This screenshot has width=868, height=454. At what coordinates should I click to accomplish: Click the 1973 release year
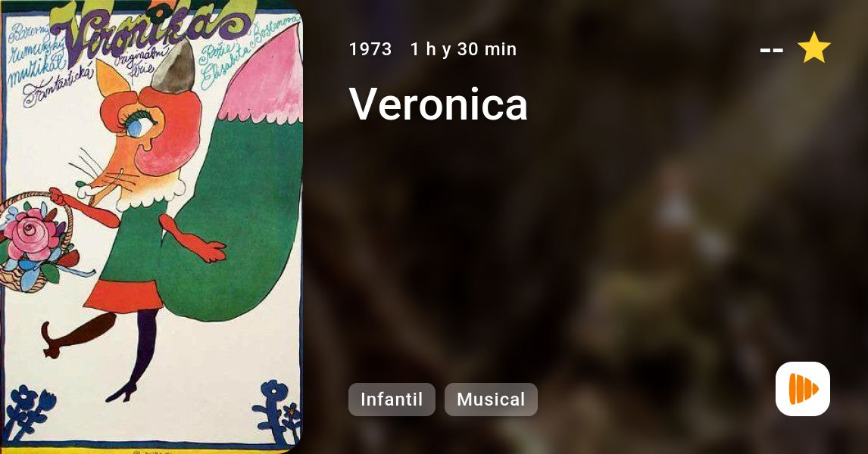(x=370, y=49)
